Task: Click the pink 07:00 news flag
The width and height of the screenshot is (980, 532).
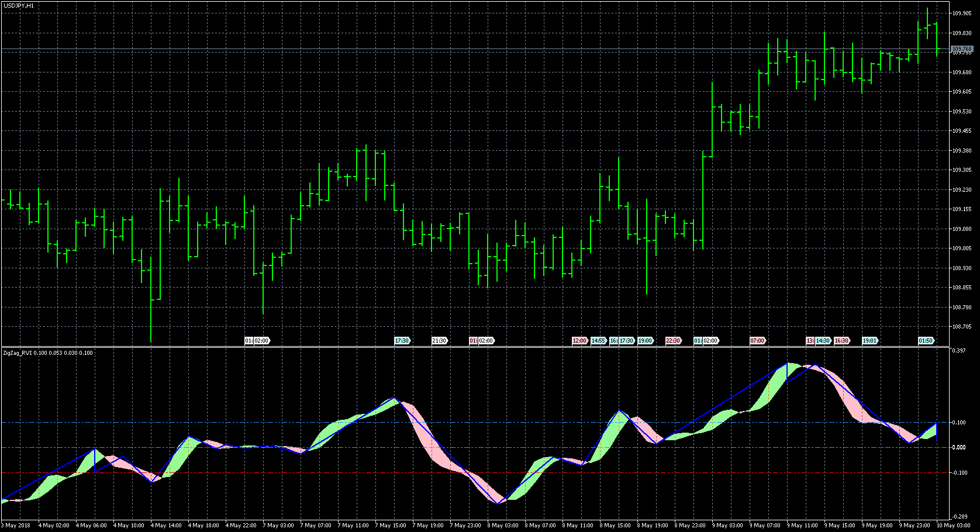Action: 757,341
